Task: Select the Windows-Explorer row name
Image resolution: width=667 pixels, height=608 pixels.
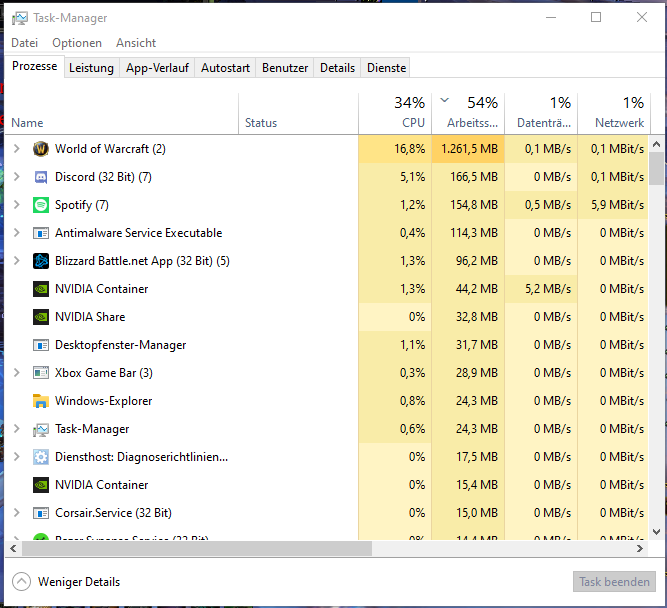Action: click(103, 401)
